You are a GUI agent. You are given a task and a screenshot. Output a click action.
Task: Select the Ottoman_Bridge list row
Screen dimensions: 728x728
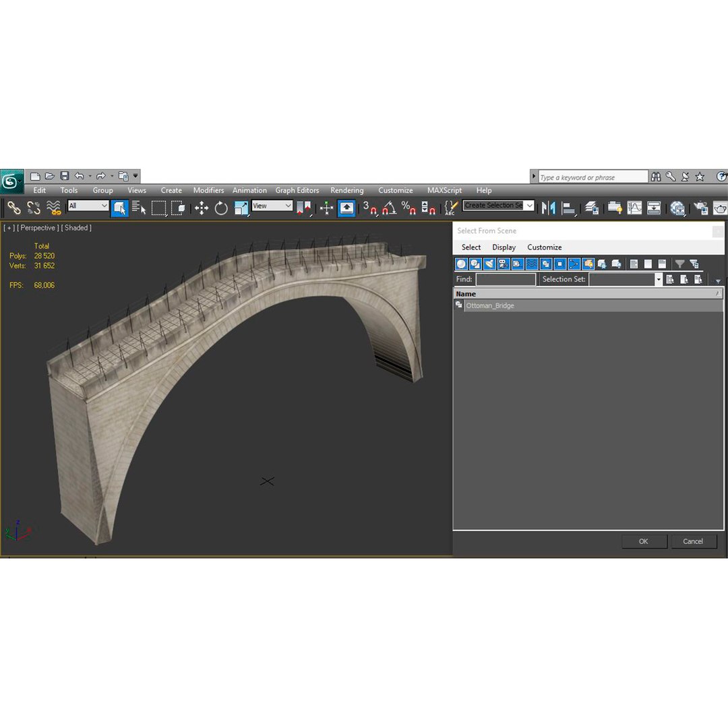pyautogui.click(x=588, y=305)
